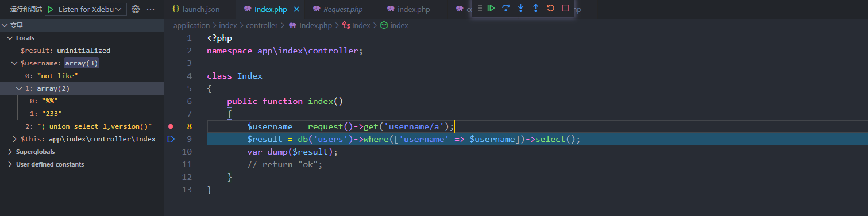Step into in the debug toolbar

coord(520,8)
